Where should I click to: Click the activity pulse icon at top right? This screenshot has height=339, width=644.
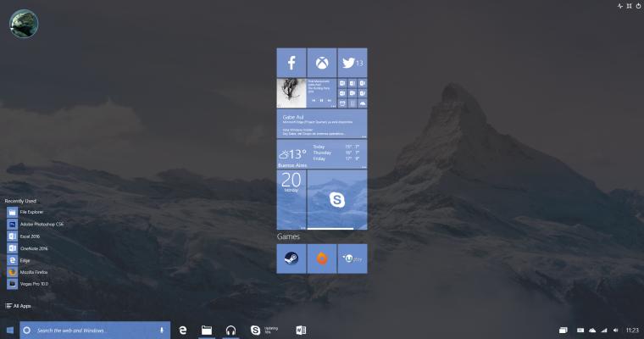pyautogui.click(x=620, y=6)
